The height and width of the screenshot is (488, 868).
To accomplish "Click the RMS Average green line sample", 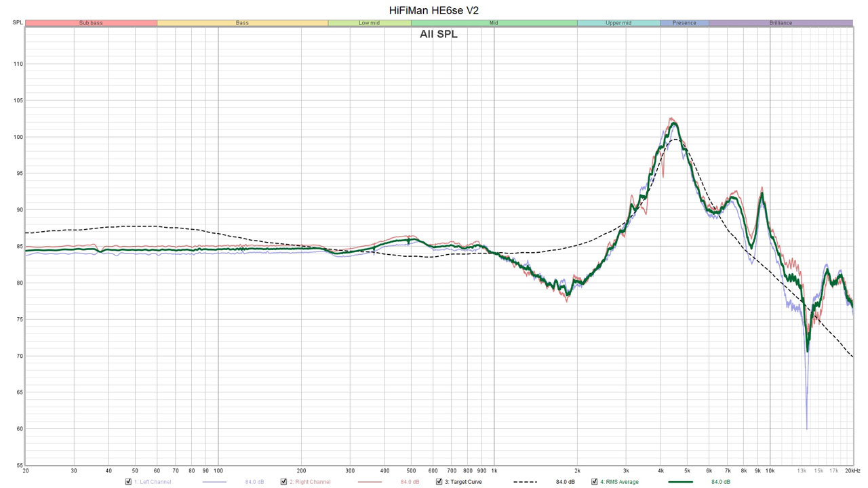I will pos(680,482).
